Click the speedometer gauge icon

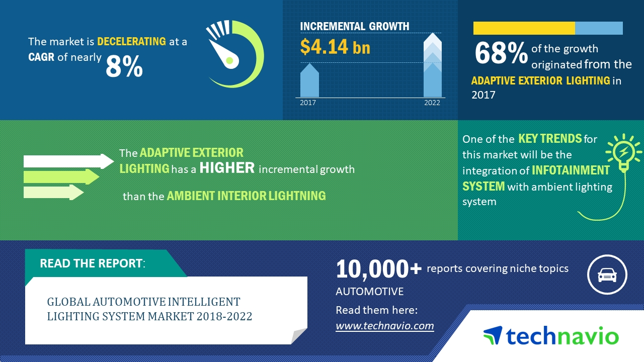[x=234, y=54]
